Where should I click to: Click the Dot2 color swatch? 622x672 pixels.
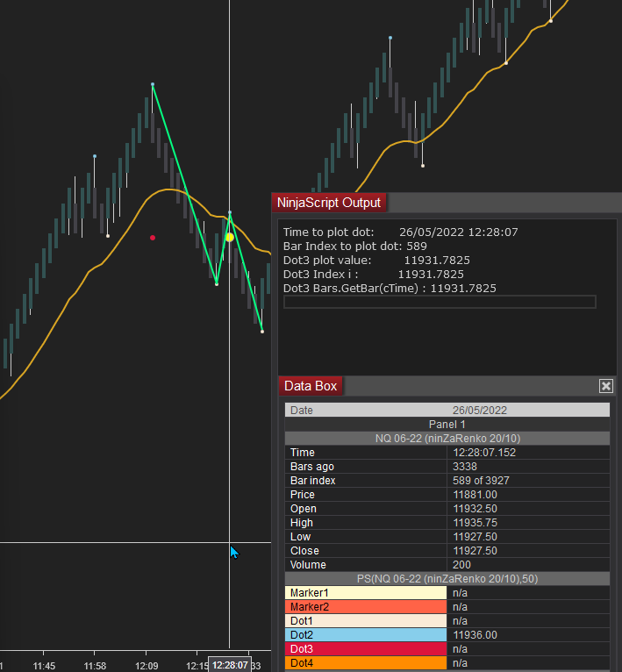(x=366, y=634)
